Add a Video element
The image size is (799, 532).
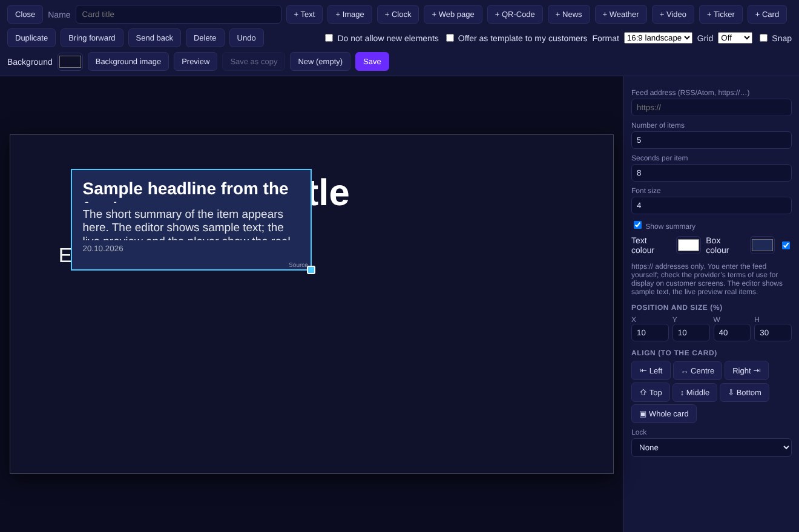point(673,15)
